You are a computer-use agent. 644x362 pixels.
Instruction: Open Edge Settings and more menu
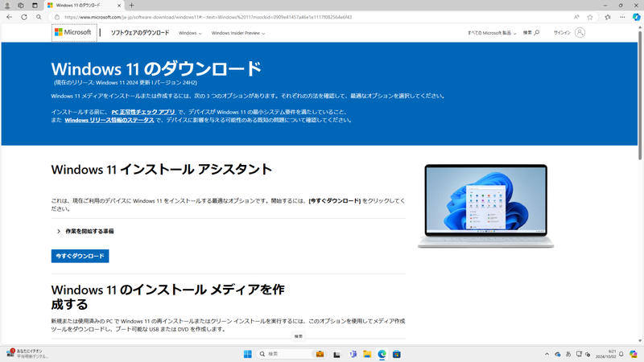pos(622,17)
